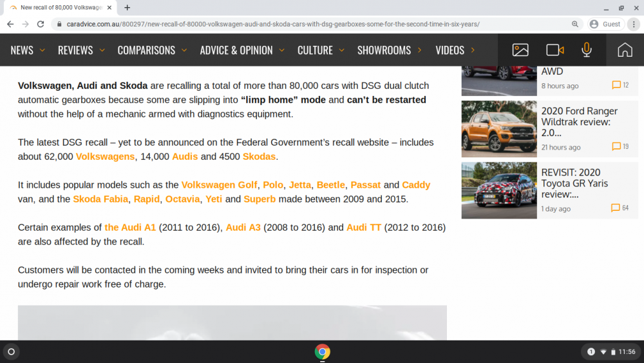Viewport: 644px width, 363px height.
Task: Follow the Volkswagens link
Action: coord(105,157)
